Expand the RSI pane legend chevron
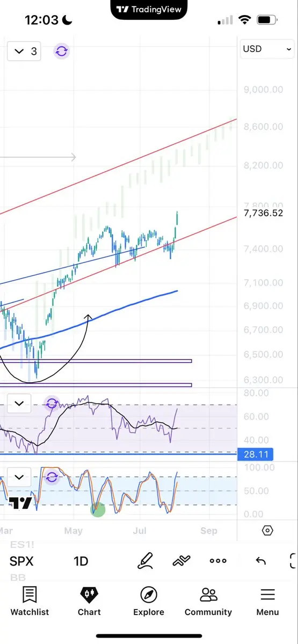Viewport: 298px width, 644px height. tap(19, 404)
